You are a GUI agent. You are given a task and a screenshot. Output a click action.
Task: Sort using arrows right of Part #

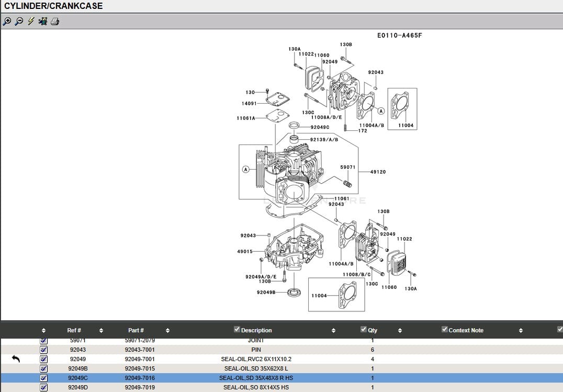pos(167,331)
